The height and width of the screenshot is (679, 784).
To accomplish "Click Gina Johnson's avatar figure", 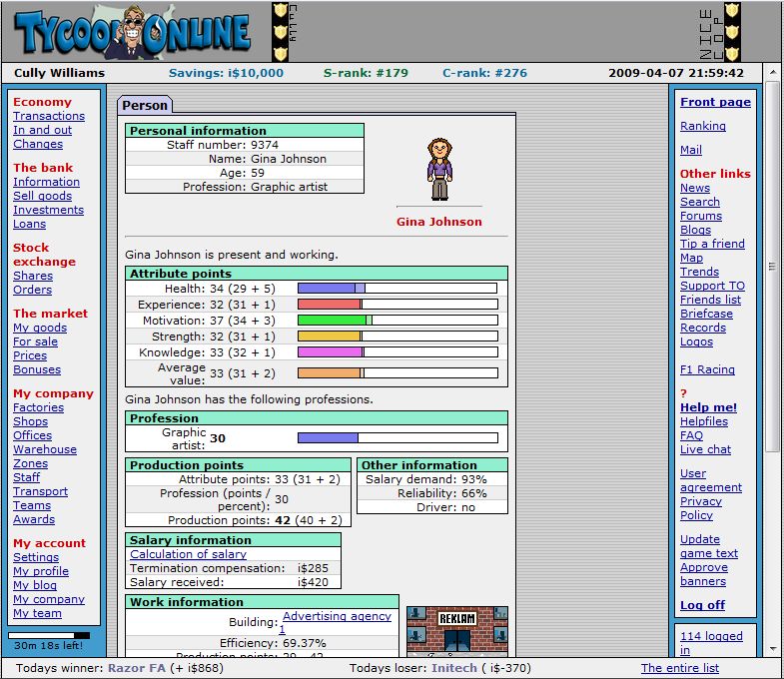I will pyautogui.click(x=438, y=170).
